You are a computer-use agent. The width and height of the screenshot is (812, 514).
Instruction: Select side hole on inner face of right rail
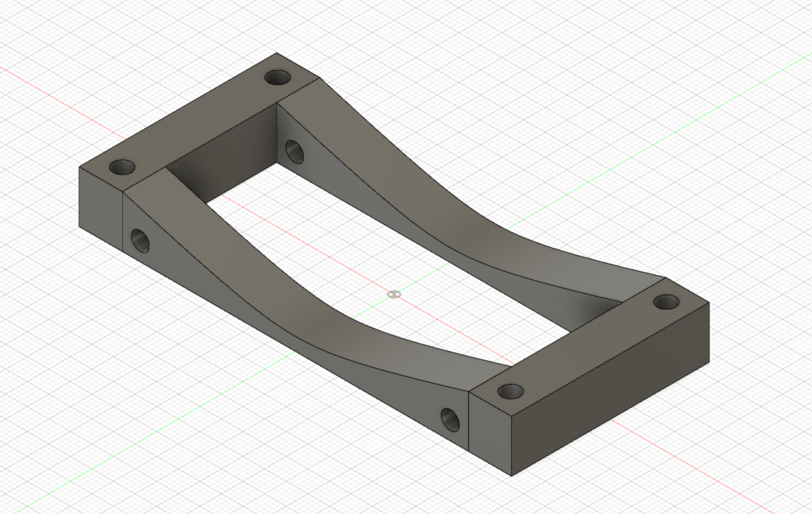(294, 152)
